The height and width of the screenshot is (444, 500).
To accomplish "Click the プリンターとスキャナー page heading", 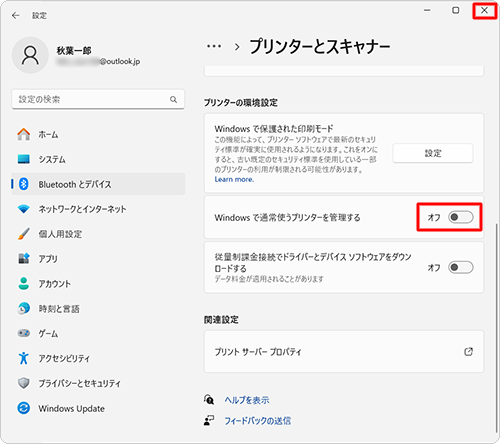I will tap(320, 46).
